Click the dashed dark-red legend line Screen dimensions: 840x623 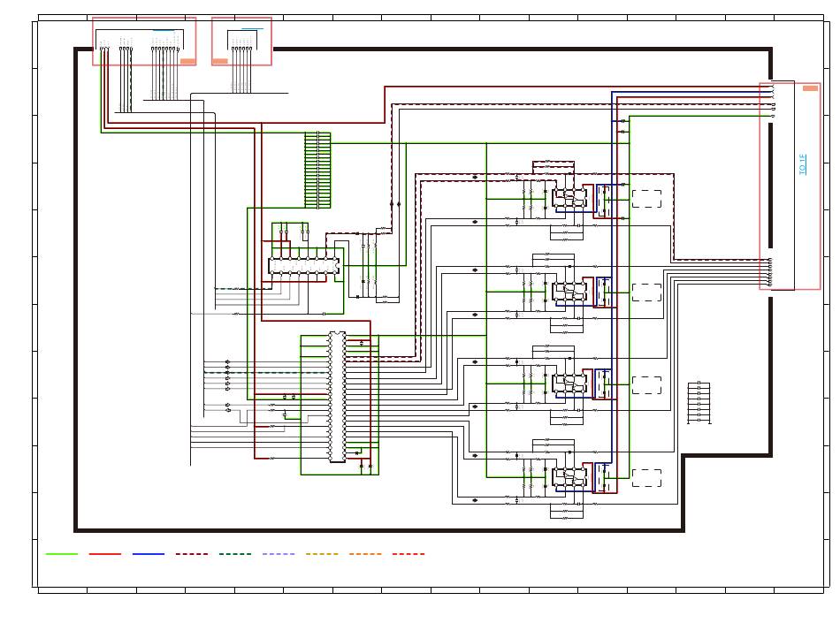pos(192,554)
